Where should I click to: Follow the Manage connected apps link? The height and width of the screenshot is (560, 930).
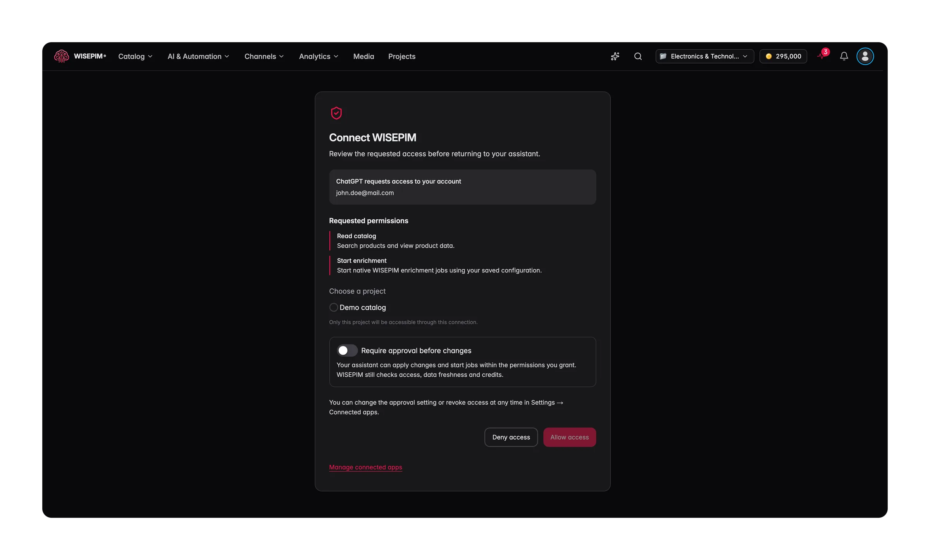tap(365, 467)
